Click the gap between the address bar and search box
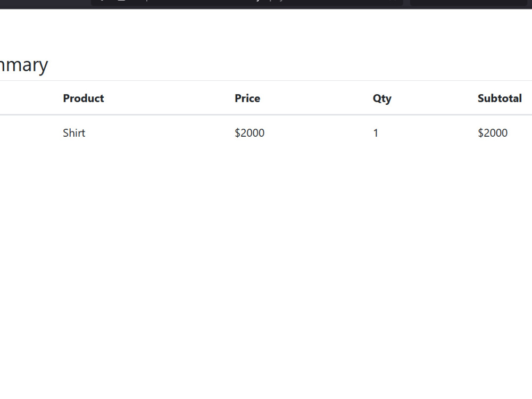Image resolution: width=532 pixels, height=399 pixels. click(x=406, y=3)
